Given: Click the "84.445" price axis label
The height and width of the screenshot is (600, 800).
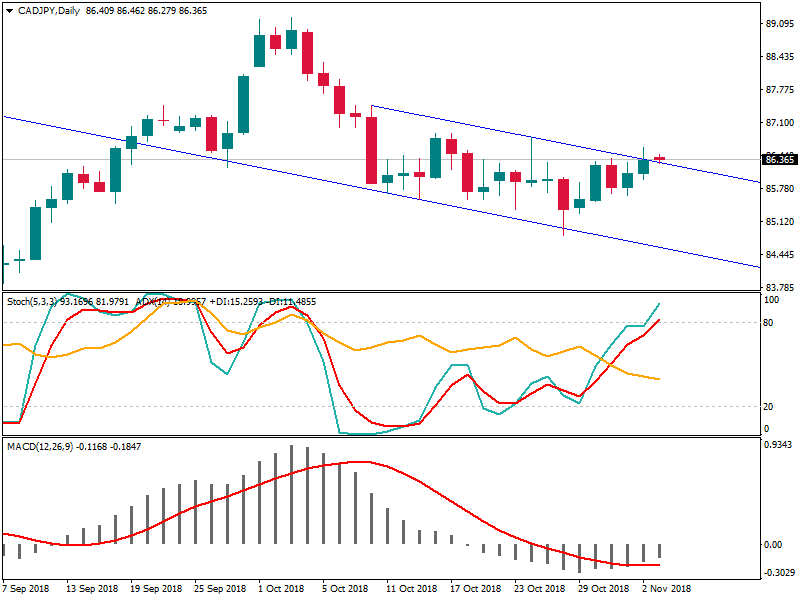Looking at the screenshot, I should point(780,255).
